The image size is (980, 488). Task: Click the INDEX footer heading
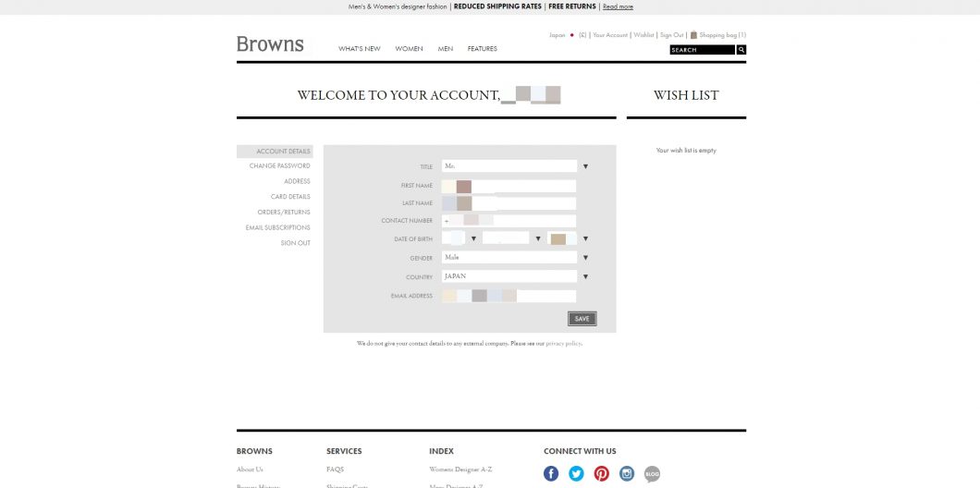pyautogui.click(x=441, y=451)
